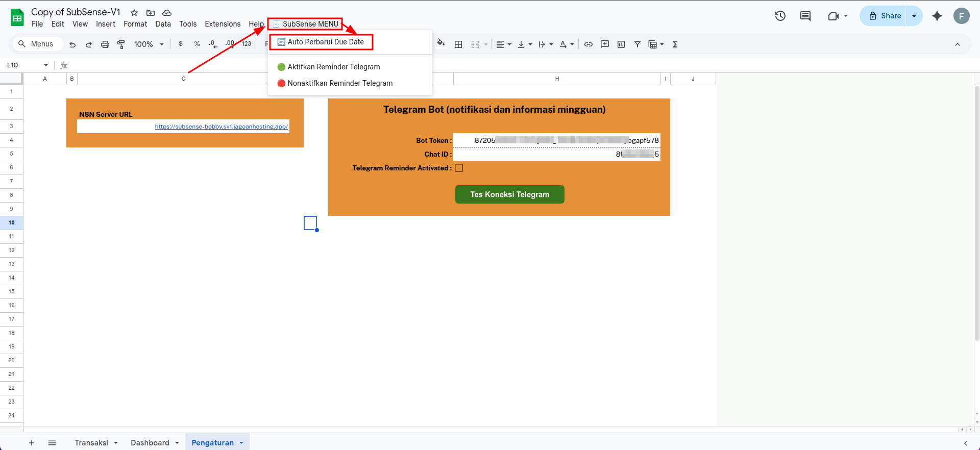Star this spreadsheet document
Viewport: 980px width, 450px height.
click(134, 13)
